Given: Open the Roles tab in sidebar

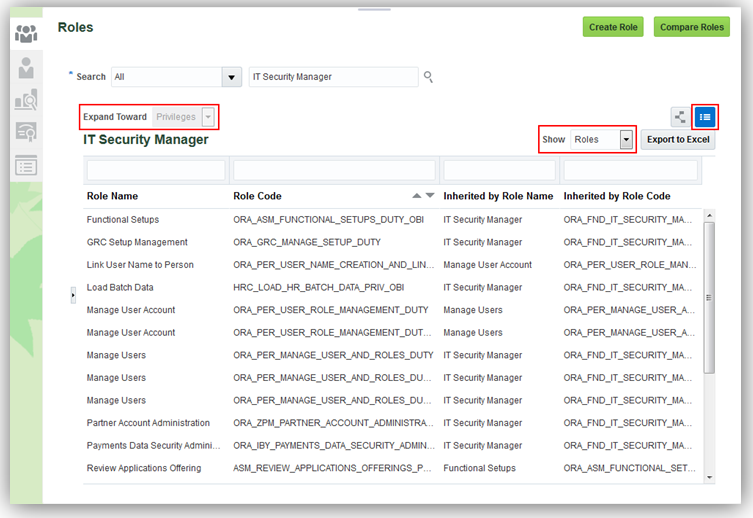Looking at the screenshot, I should click(x=26, y=33).
